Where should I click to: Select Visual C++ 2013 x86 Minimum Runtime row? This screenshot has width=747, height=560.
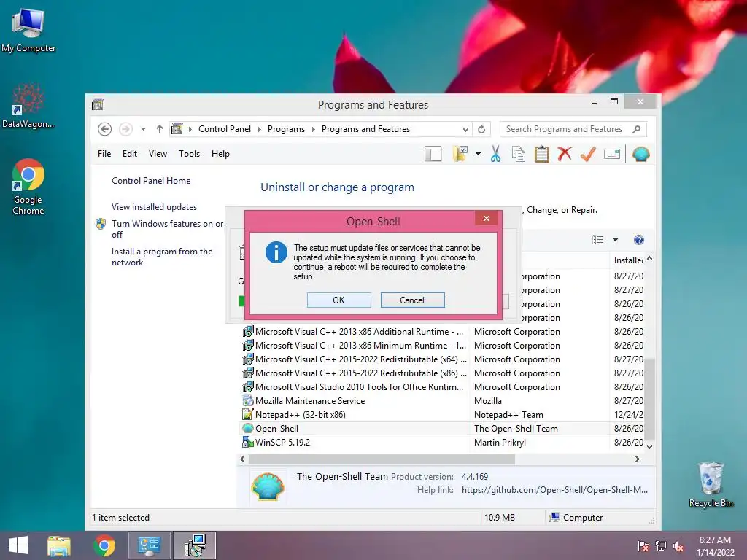(443, 346)
